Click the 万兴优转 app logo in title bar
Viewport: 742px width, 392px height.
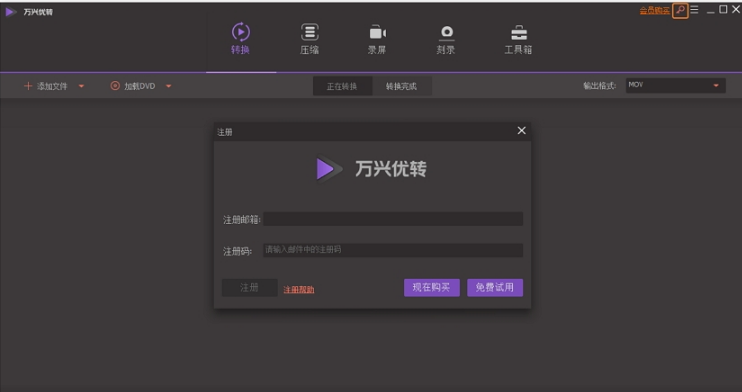10,12
